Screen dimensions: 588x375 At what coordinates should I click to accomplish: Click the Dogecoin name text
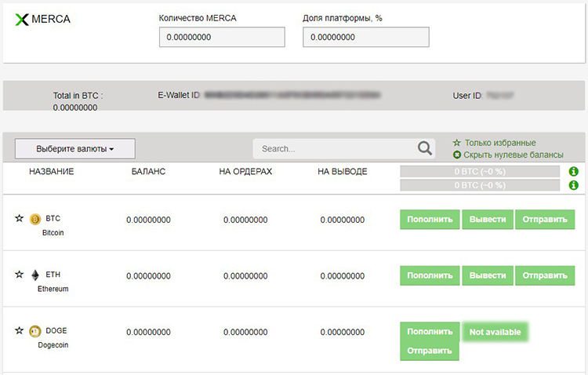tap(53, 345)
